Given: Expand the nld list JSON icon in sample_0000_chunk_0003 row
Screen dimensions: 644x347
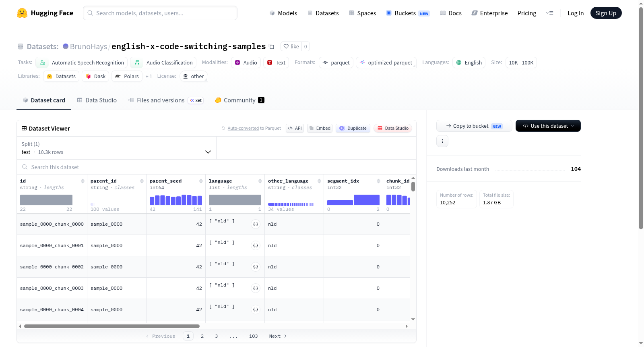Looking at the screenshot, I should point(256,288).
